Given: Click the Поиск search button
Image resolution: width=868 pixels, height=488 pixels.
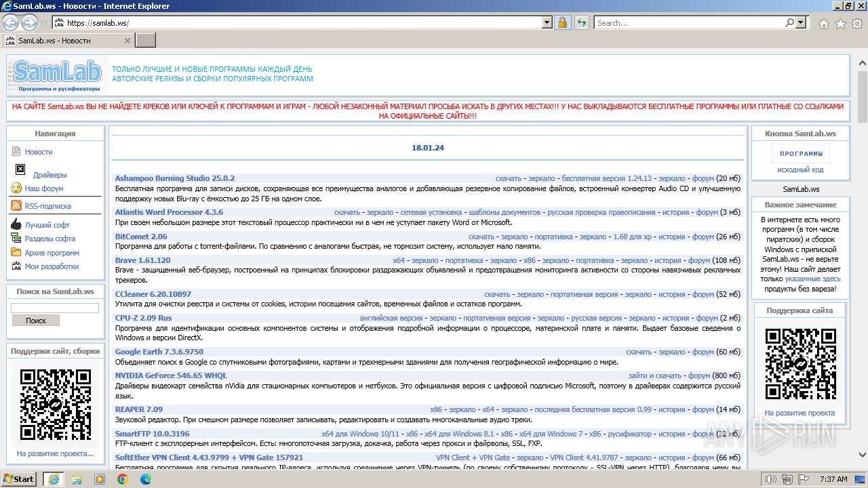Looking at the screenshot, I should point(35,321).
